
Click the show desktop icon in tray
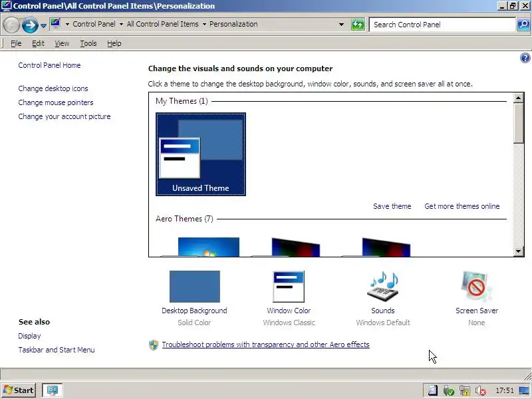(x=524, y=391)
